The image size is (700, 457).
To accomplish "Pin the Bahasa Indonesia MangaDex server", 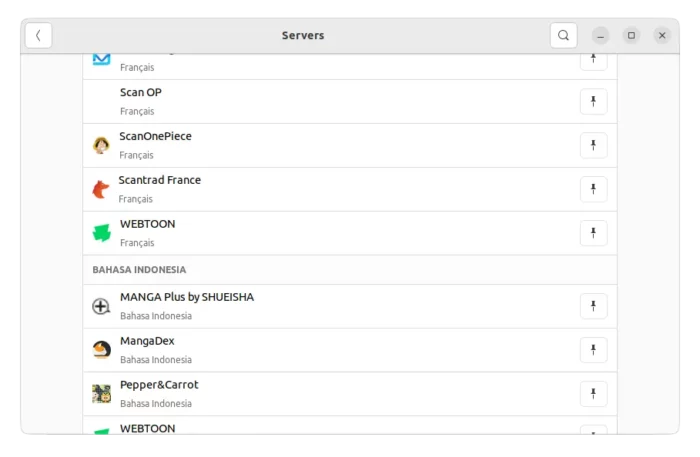I will coord(593,349).
